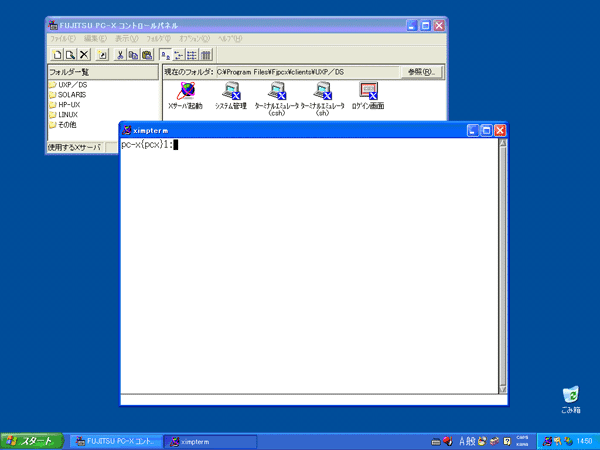
Task: Click the New shortcut toolbar icon
Action: coord(102,55)
